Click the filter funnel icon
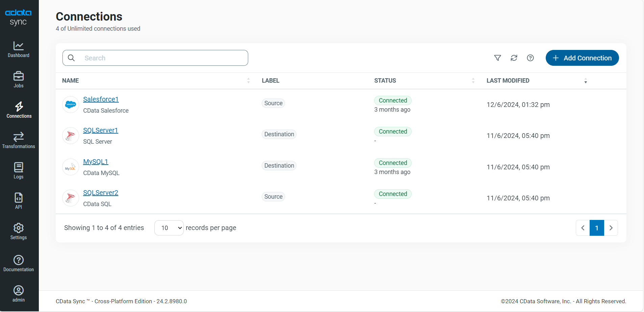 [497, 58]
